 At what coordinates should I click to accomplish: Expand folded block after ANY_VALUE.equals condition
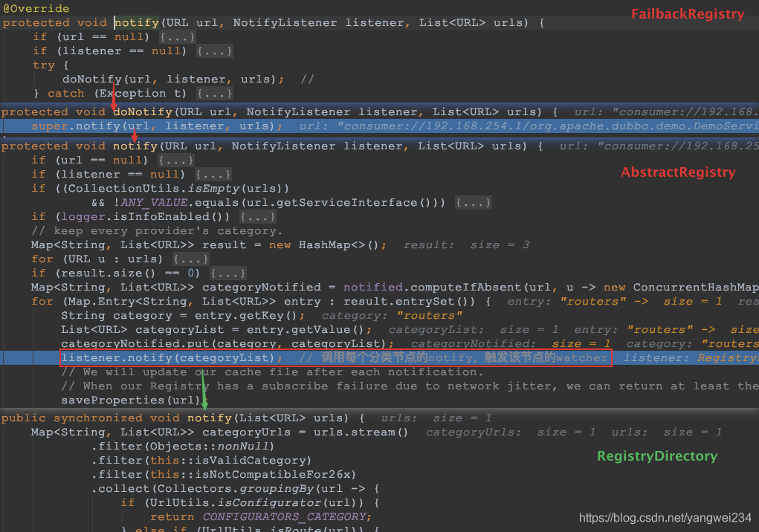tap(473, 203)
